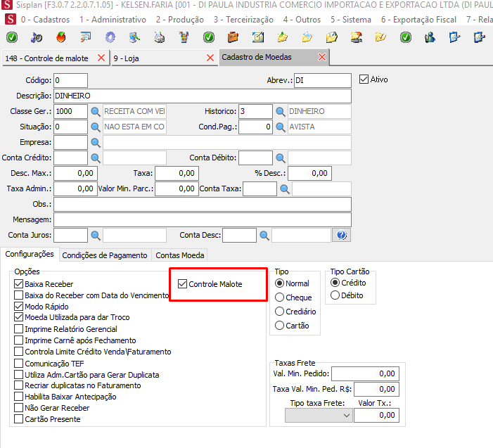
Task: Open the Empresa lookup magnifier
Action: pyautogui.click(x=95, y=142)
